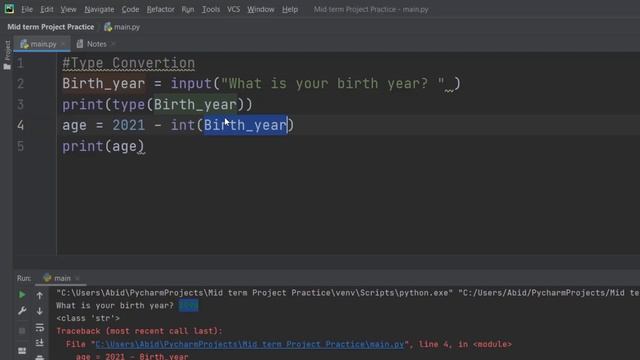Click the Run panel label
This screenshot has height=360, width=640.
tap(24, 278)
